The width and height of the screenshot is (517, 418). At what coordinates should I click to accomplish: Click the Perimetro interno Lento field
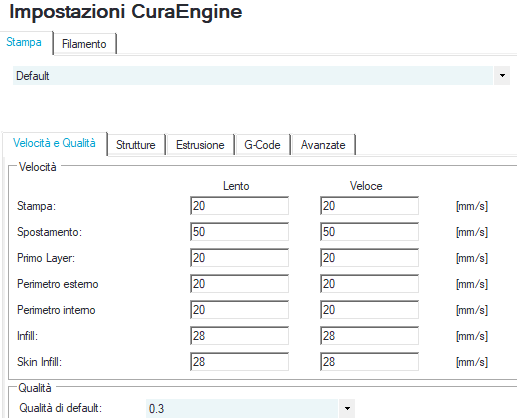click(x=239, y=310)
